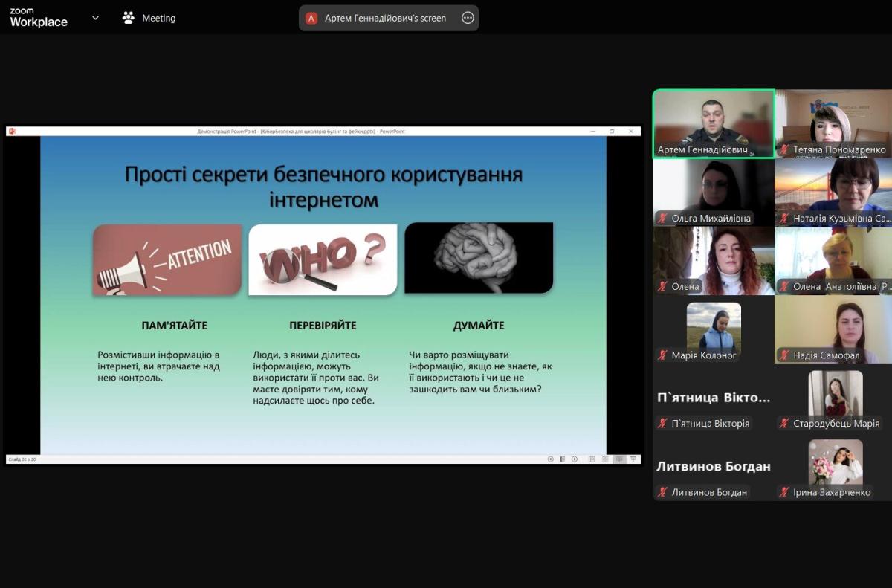Switch to Slide Sorter view icon
The image size is (892, 588).
click(x=606, y=459)
